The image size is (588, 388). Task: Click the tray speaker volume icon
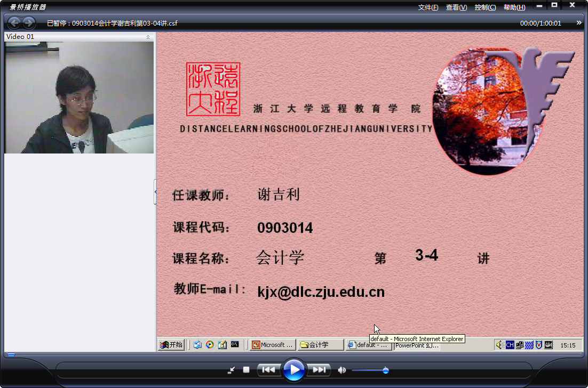coord(499,344)
